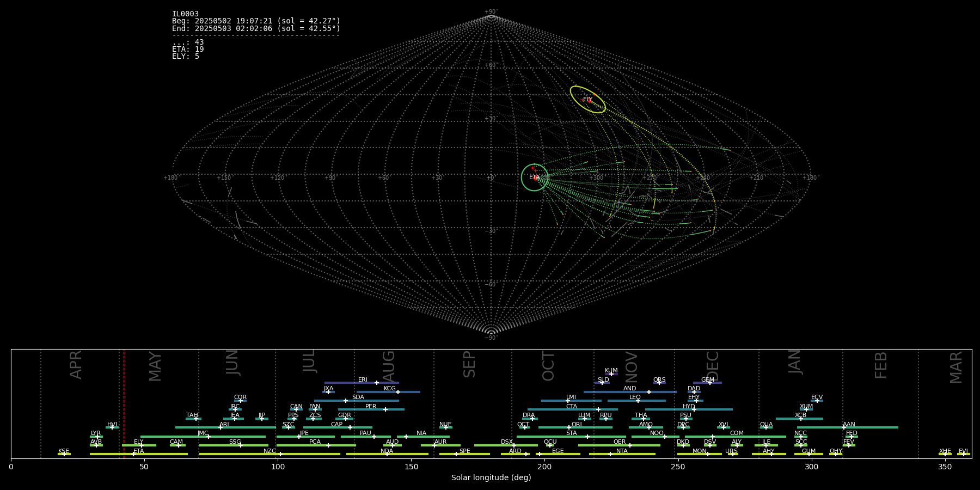
Task: Click the KSE shower label
Action: [64, 451]
